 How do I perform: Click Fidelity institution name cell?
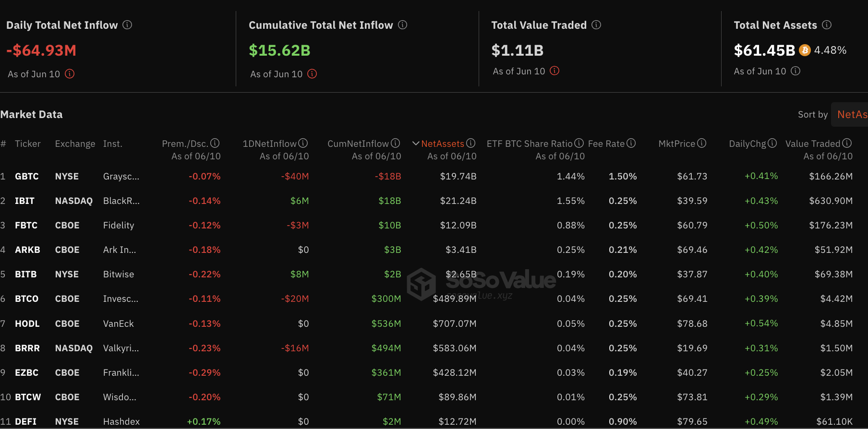click(x=119, y=225)
